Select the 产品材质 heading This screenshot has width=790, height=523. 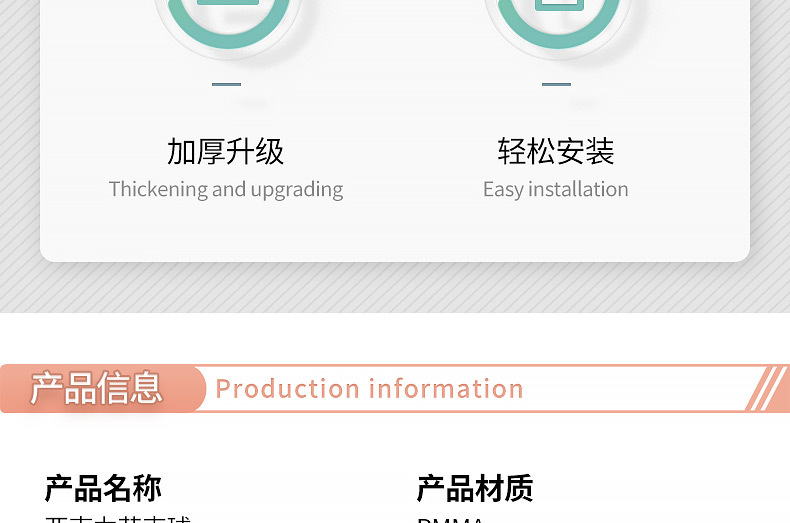[x=475, y=488]
